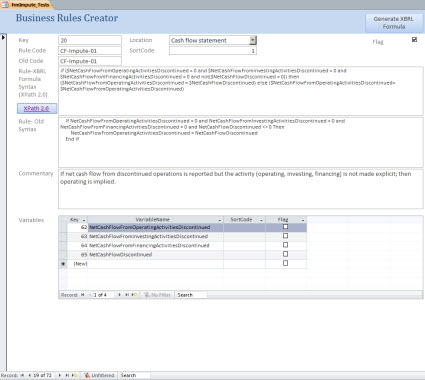
Task: Click Generate XBRL Formula button
Action: (x=394, y=23)
